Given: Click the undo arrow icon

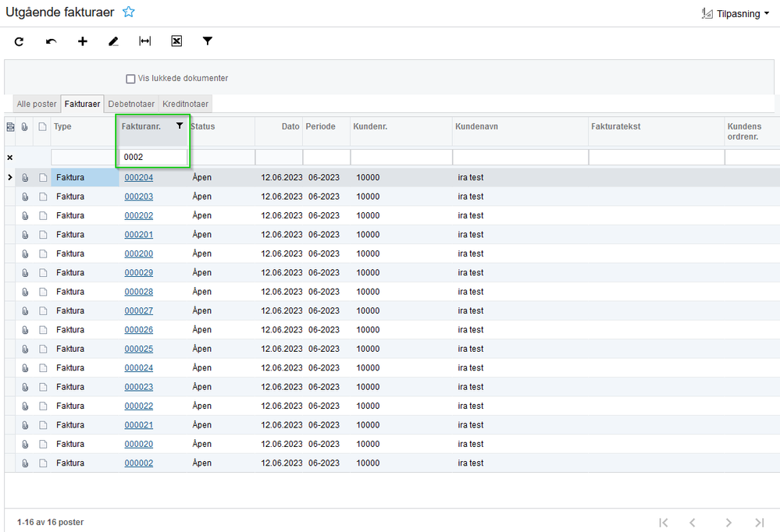Looking at the screenshot, I should coord(51,41).
